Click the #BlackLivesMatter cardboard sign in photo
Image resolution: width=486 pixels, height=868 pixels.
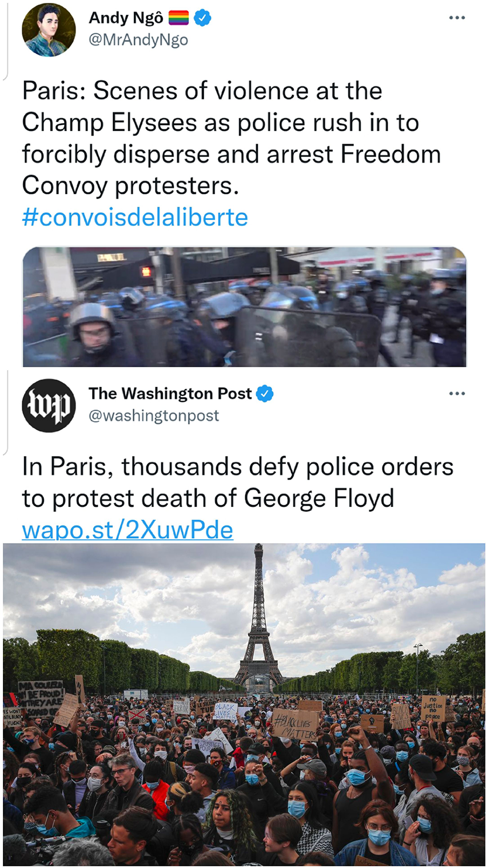pyautogui.click(x=294, y=724)
